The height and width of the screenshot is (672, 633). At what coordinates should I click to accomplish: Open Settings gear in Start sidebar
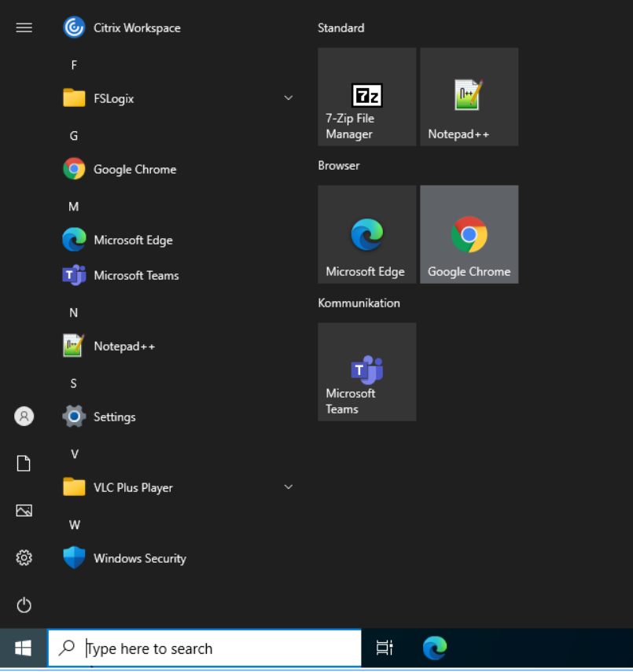[24, 557]
